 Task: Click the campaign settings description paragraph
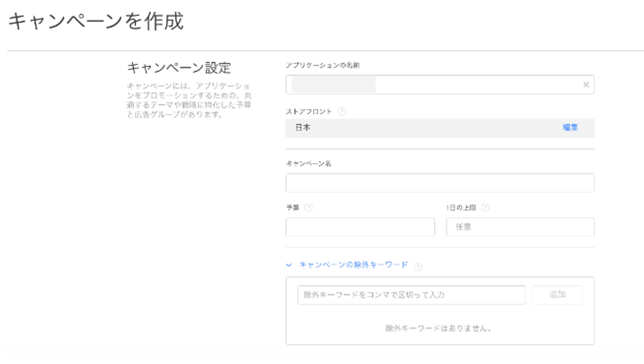pyautogui.click(x=189, y=100)
